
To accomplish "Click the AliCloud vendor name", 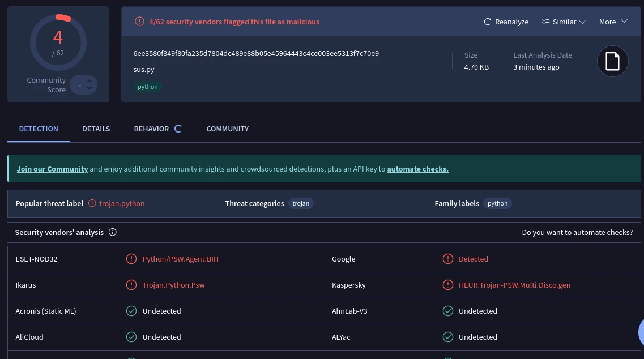I will click(x=29, y=337).
